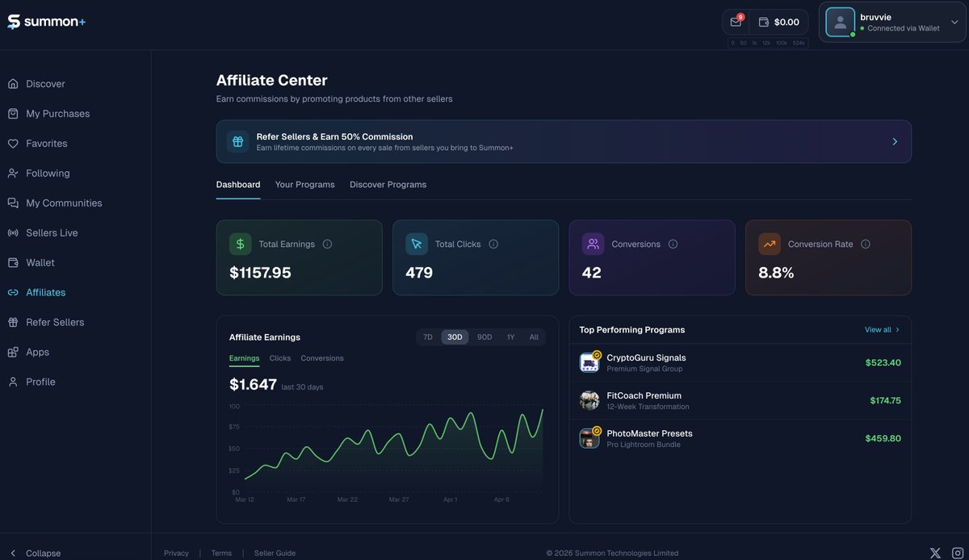
Task: Open the CryptoGuru Signals program row
Action: [740, 363]
